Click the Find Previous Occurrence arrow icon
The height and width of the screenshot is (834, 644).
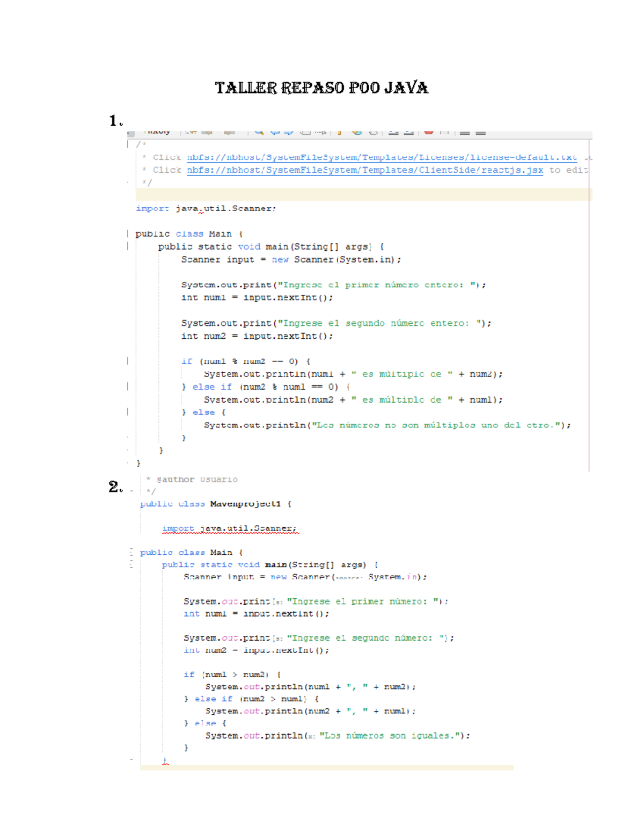pyautogui.click(x=275, y=132)
